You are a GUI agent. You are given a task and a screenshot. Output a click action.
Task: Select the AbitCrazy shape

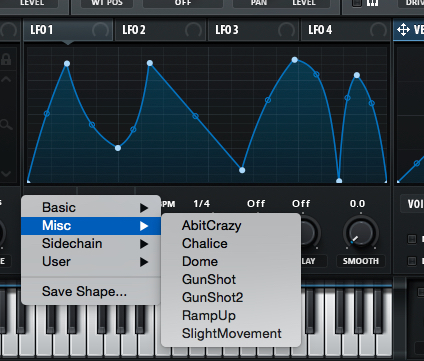231,226
